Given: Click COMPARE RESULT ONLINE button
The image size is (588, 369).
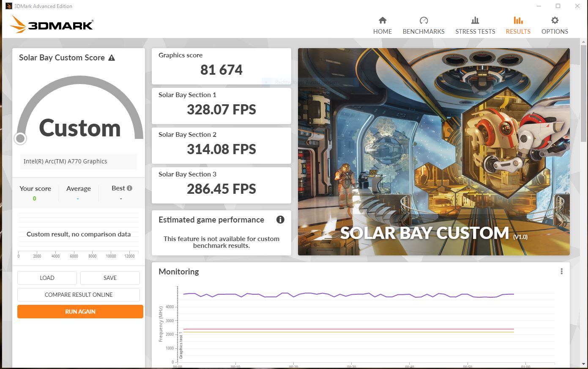Looking at the screenshot, I should [x=79, y=295].
